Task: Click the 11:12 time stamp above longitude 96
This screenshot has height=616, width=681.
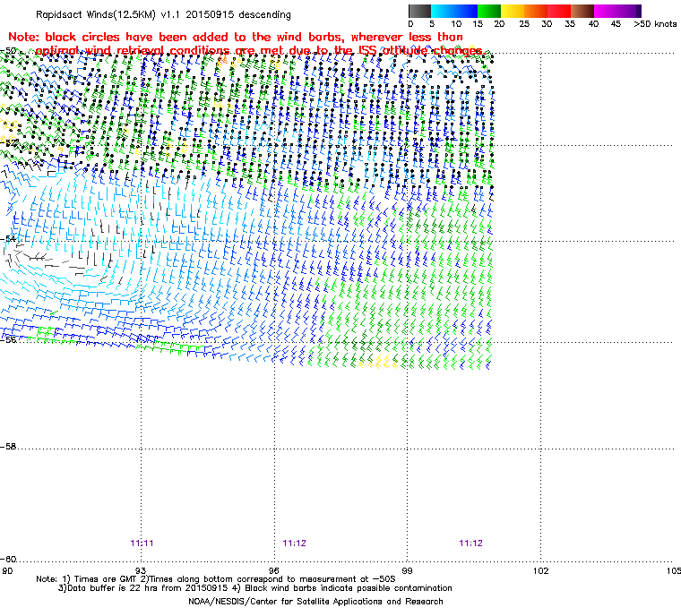Action: [x=294, y=543]
